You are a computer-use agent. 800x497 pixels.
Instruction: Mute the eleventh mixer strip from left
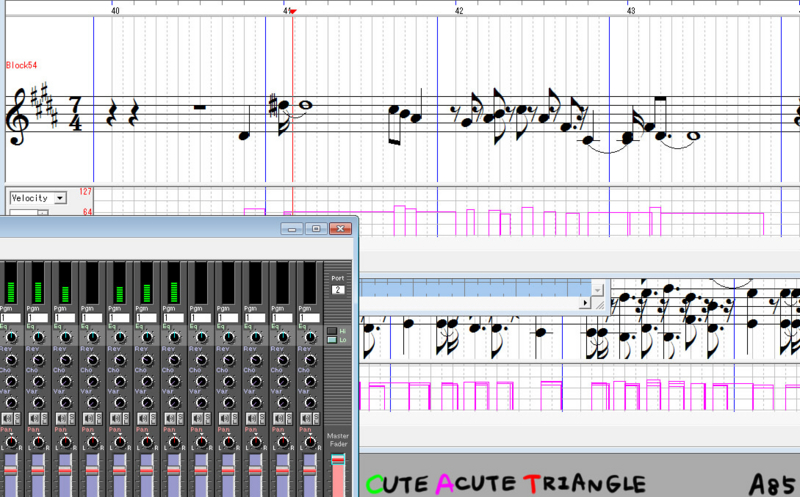point(279,418)
